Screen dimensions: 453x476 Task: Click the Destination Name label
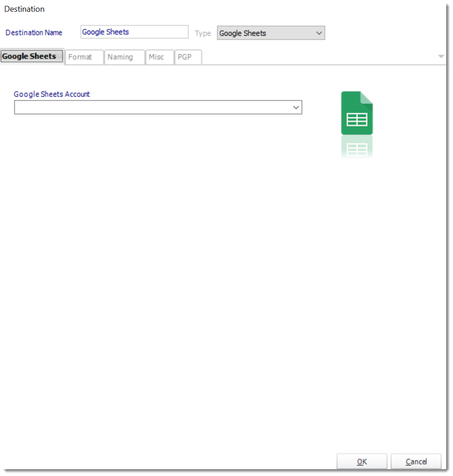(x=34, y=32)
